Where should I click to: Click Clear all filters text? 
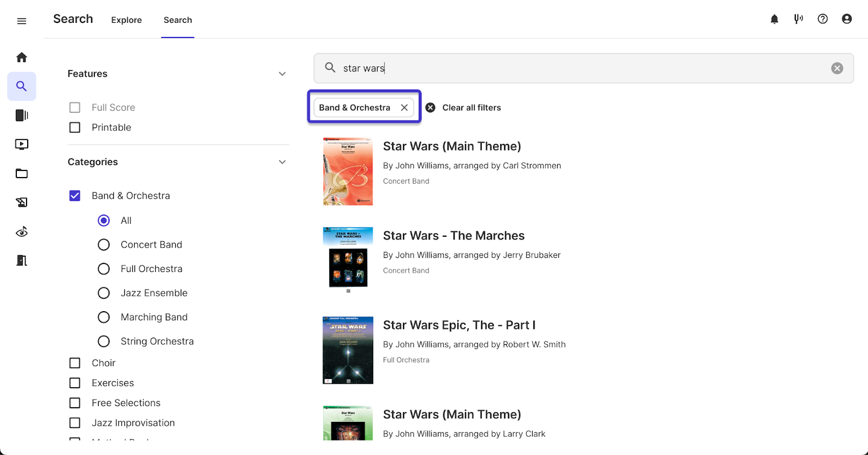[x=471, y=108]
